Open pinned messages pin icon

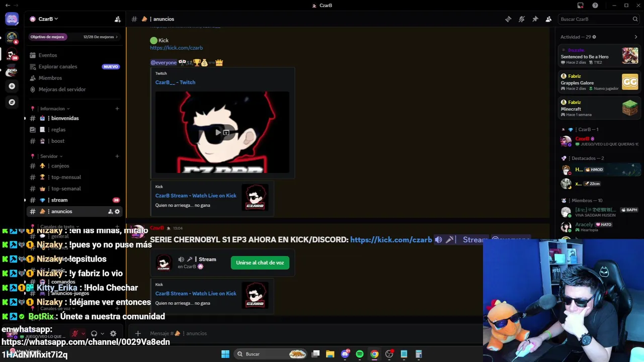pyautogui.click(x=535, y=19)
